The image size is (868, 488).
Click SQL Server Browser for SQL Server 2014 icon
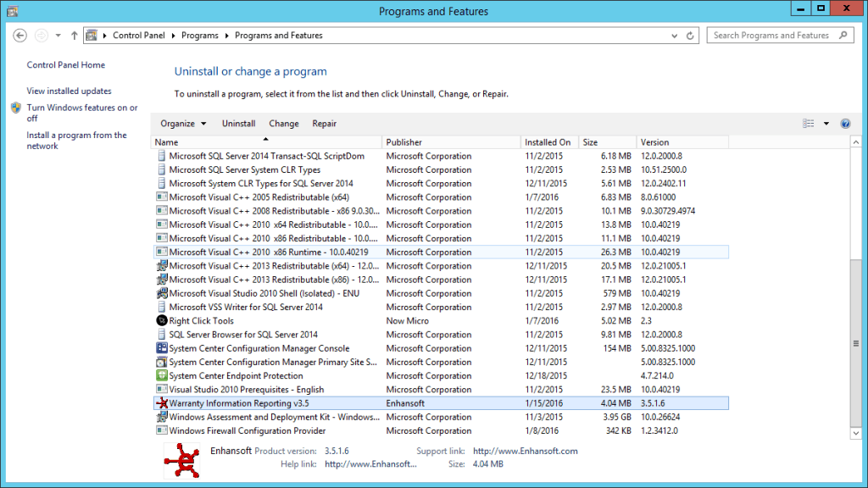162,334
